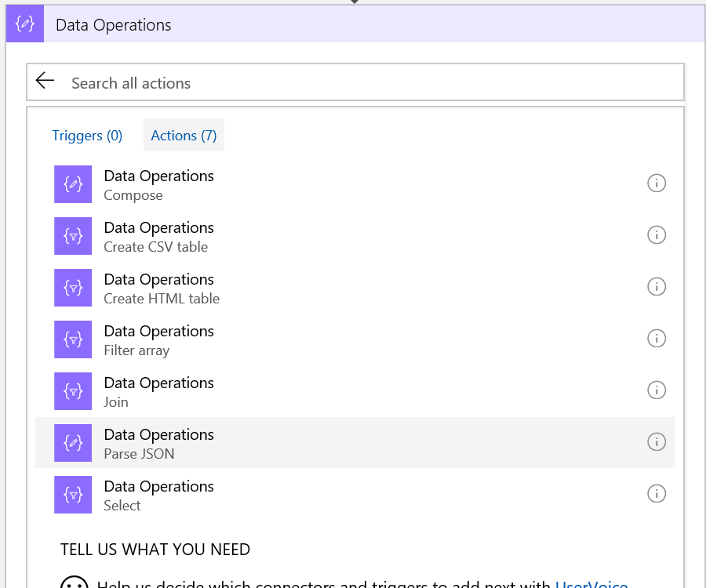The height and width of the screenshot is (588, 706).
Task: Click the Select action icon
Action: pyautogui.click(x=73, y=495)
